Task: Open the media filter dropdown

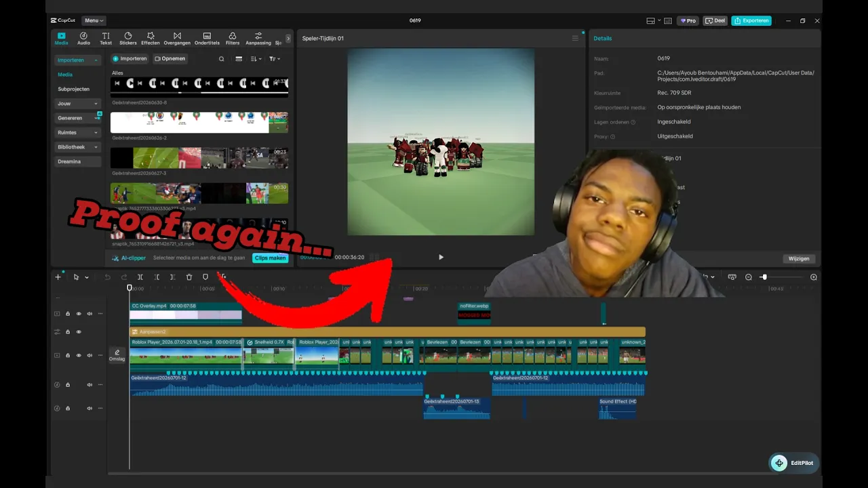Action: pyautogui.click(x=274, y=59)
